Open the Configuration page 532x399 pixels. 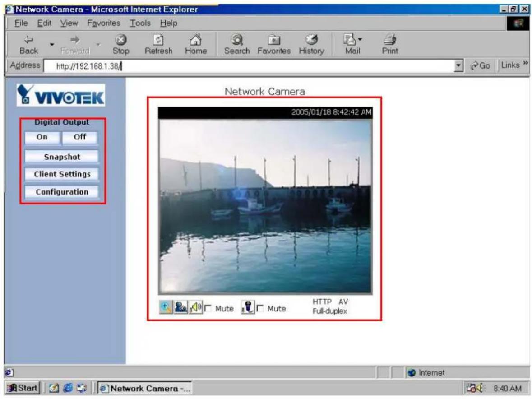click(x=62, y=192)
